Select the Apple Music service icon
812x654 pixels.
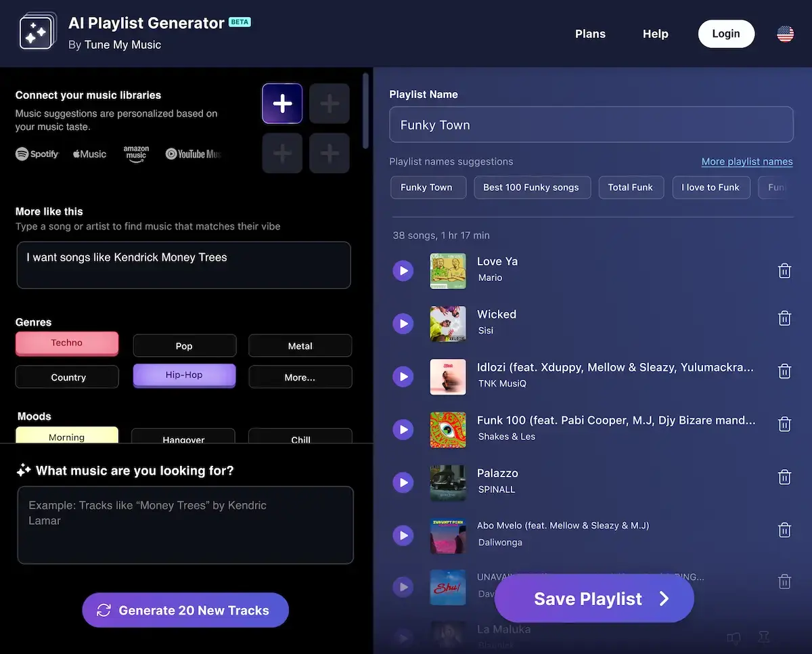click(89, 154)
